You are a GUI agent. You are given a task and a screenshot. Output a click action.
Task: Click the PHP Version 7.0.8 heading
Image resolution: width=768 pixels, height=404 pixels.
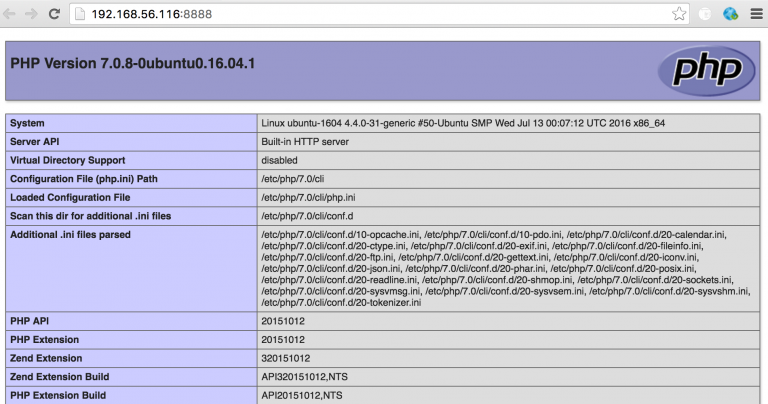pyautogui.click(x=133, y=64)
